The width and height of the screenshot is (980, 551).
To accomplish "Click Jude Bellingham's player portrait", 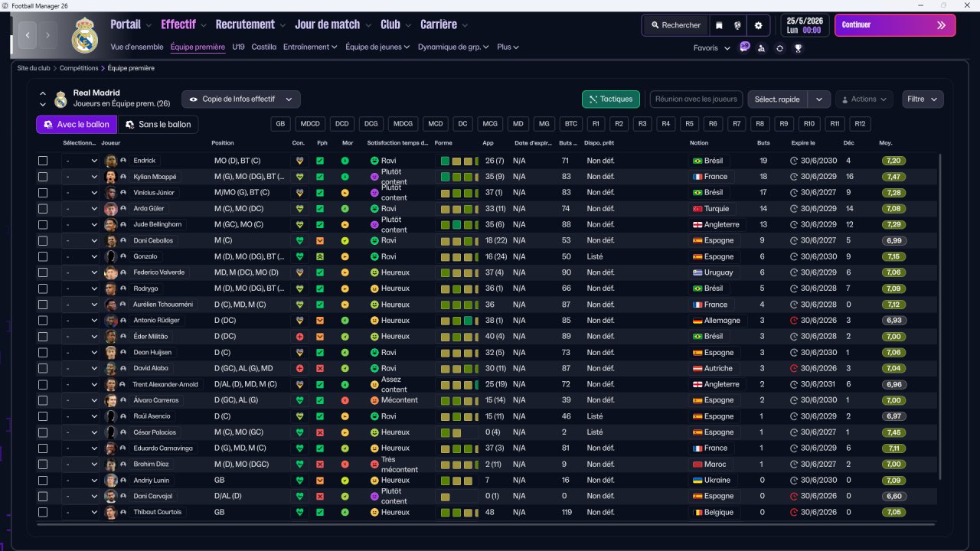I will 111,225.
